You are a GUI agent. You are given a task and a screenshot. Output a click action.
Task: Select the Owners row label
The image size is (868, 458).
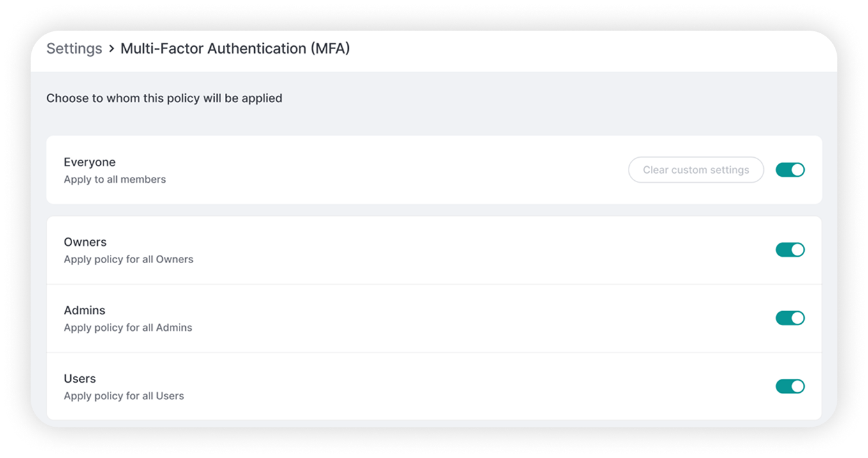pos(85,242)
